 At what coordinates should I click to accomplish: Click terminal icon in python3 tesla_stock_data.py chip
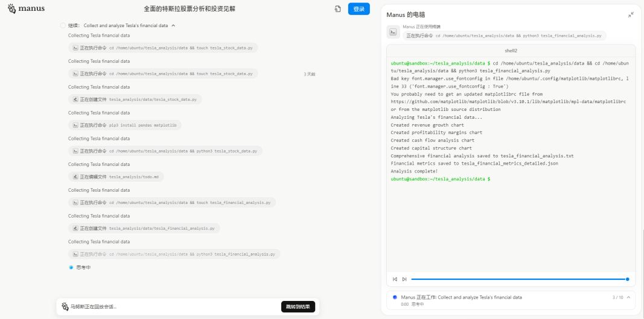(75, 151)
